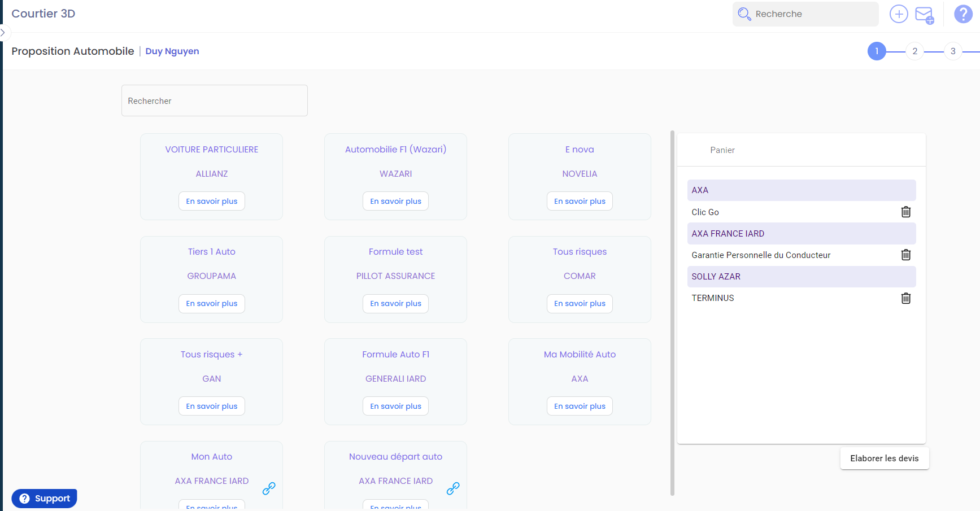This screenshot has width=980, height=511.
Task: Click the Rechercher product filter field
Action: (215, 101)
